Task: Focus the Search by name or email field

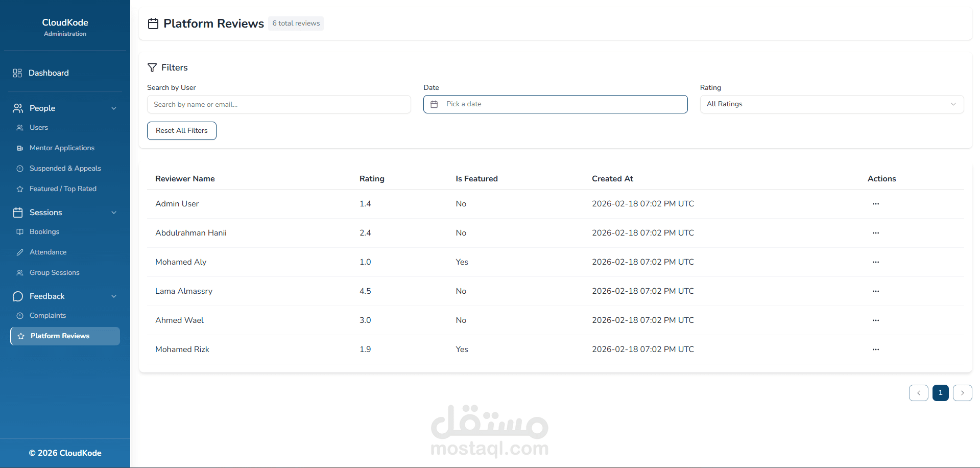Action: pos(279,104)
